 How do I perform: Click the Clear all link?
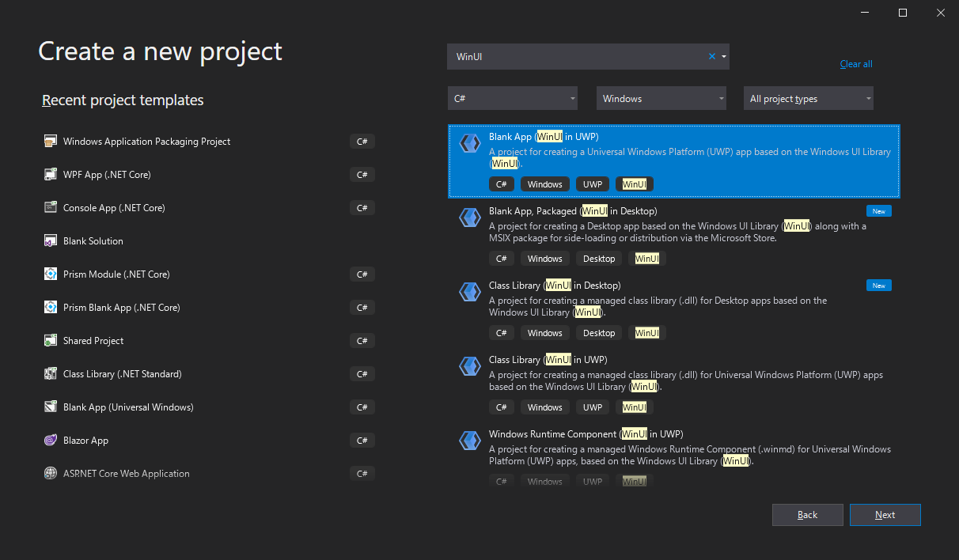coord(855,64)
